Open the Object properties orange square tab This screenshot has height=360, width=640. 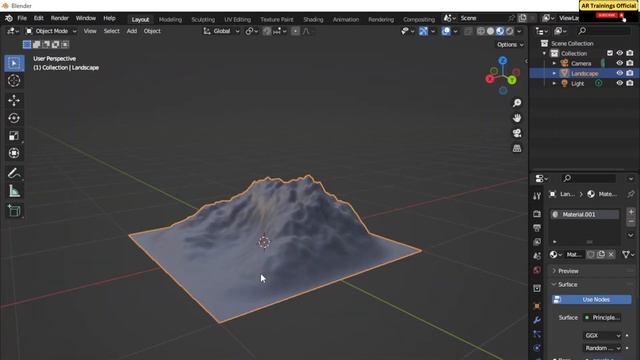click(537, 306)
